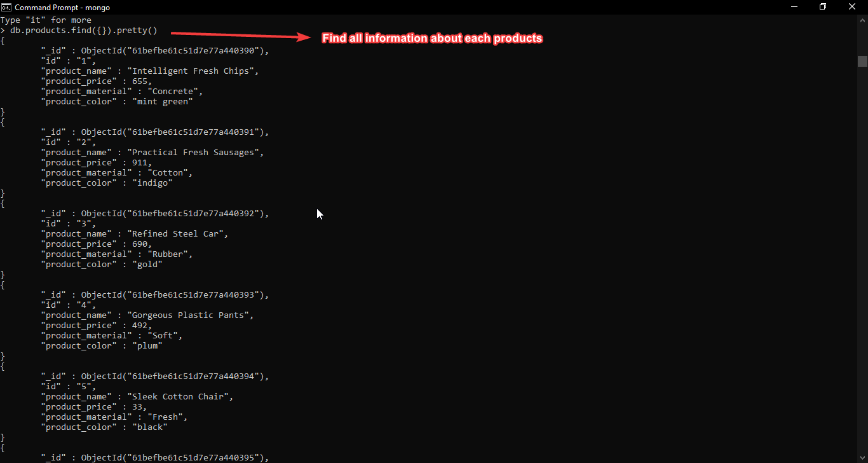
Task: Click the product_price 911 value
Action: (141, 162)
